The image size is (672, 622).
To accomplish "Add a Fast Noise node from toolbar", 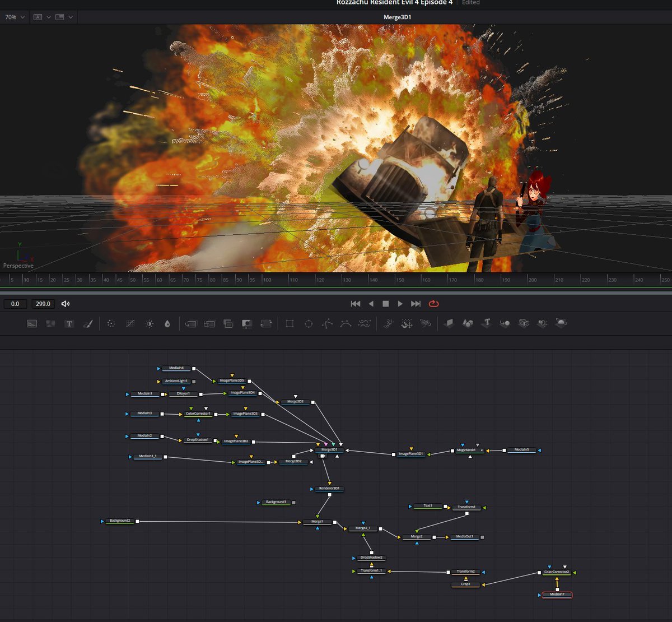I will click(x=50, y=324).
